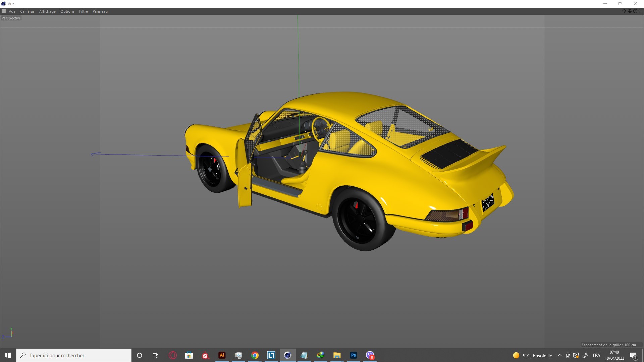Open clock and calendar showing 07:40
644x362 pixels.
(614, 355)
